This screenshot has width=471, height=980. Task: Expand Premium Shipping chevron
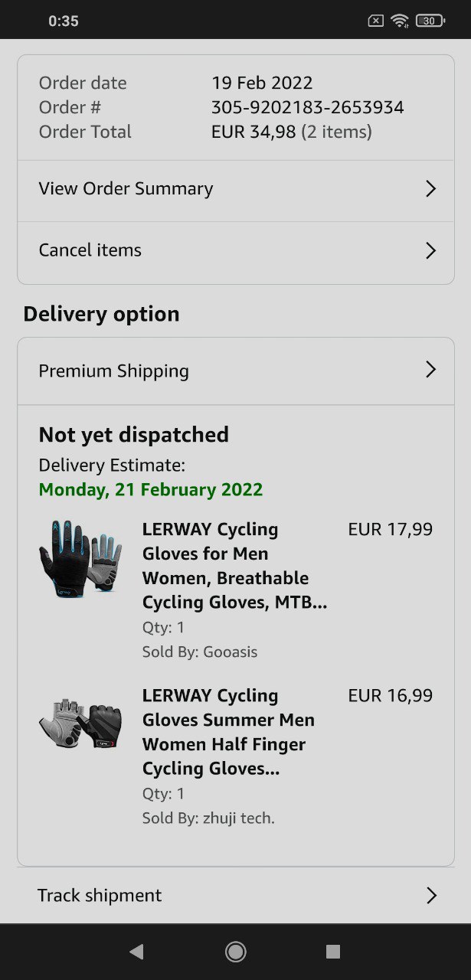coord(430,371)
